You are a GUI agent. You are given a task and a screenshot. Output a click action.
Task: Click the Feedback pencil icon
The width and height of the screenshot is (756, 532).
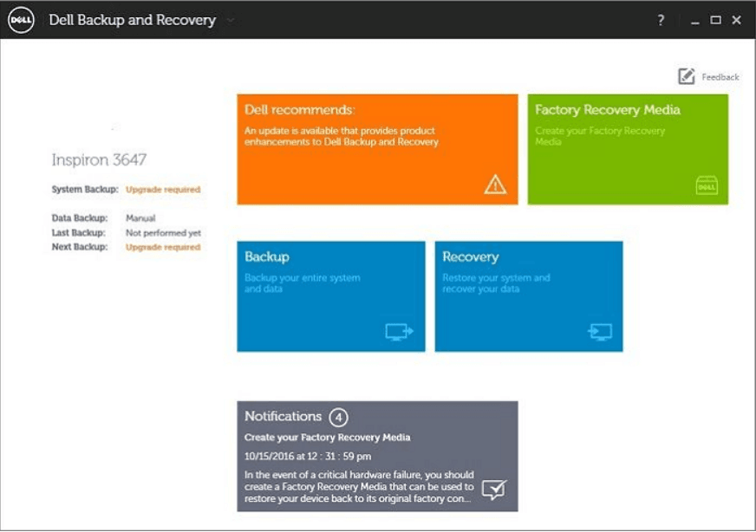pos(686,76)
